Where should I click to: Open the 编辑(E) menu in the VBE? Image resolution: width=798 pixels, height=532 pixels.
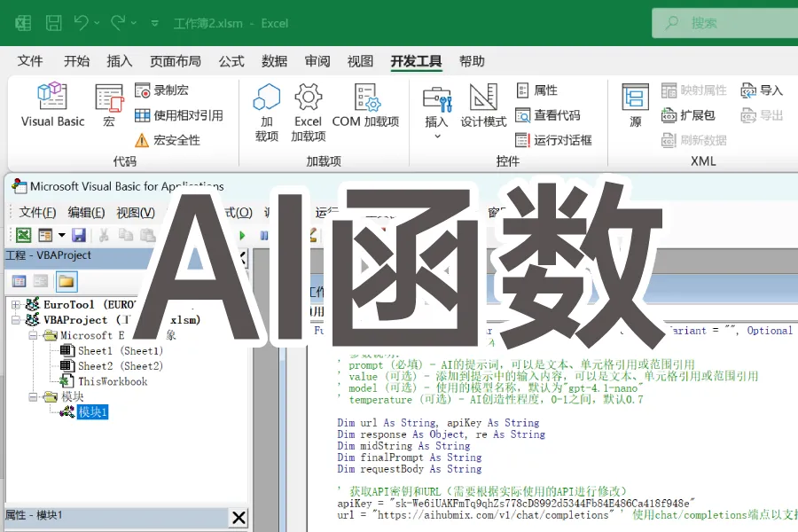click(85, 212)
